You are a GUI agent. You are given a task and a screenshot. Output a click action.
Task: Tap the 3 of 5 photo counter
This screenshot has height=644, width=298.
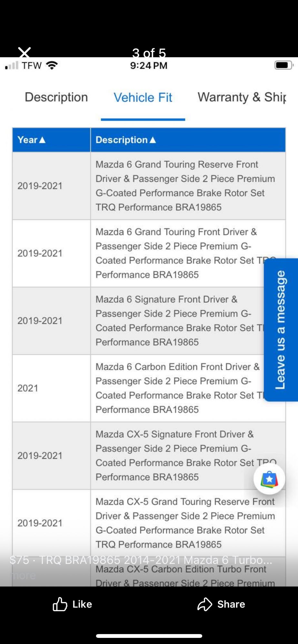pos(149,53)
